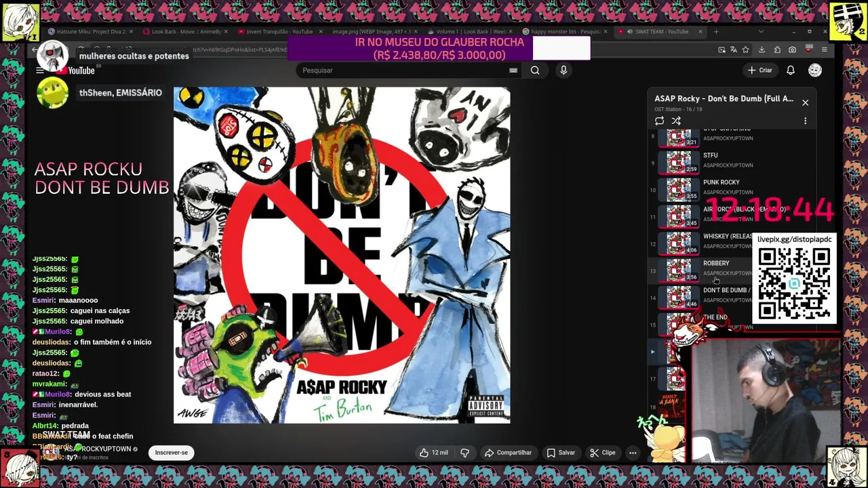Screen dimensions: 868x488
Task: Open more video actions menu
Action: (633, 453)
